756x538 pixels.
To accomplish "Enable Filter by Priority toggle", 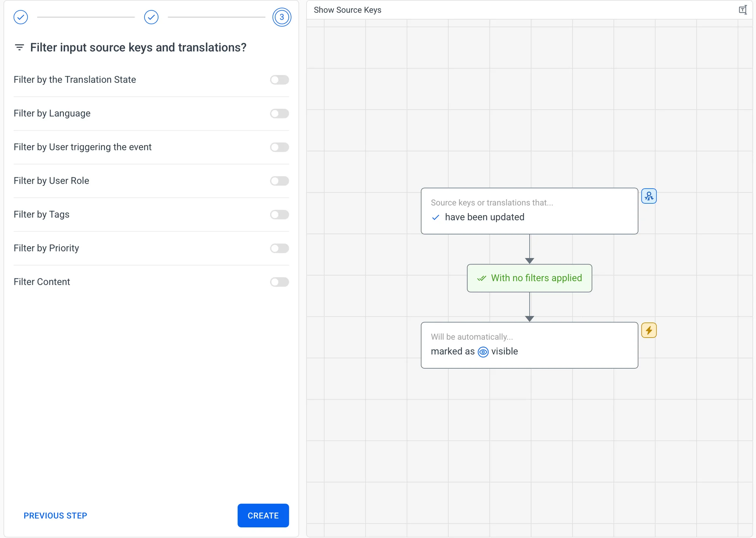I will point(279,248).
